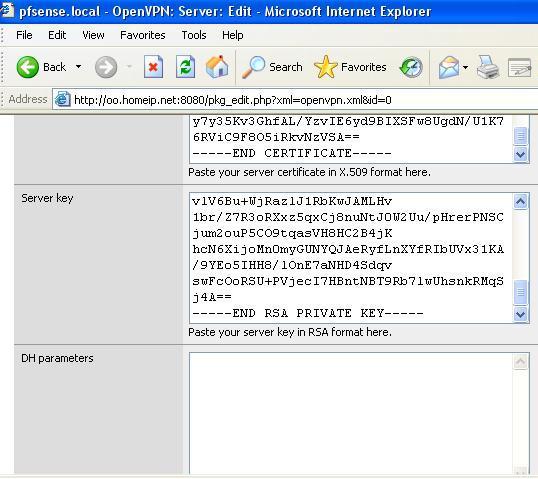Viewport: 538px width, 479px height.
Task: Click the Server key scrollbar up arrow
Action: point(520,201)
